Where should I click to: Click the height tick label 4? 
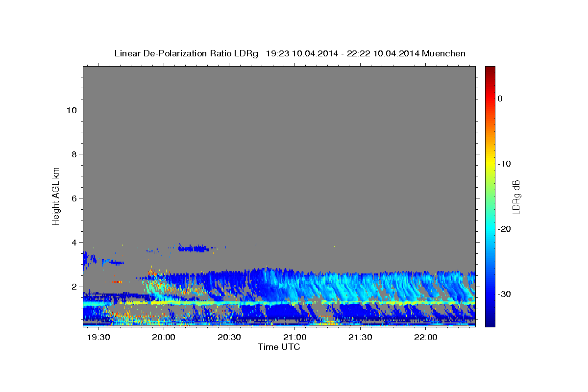point(73,242)
